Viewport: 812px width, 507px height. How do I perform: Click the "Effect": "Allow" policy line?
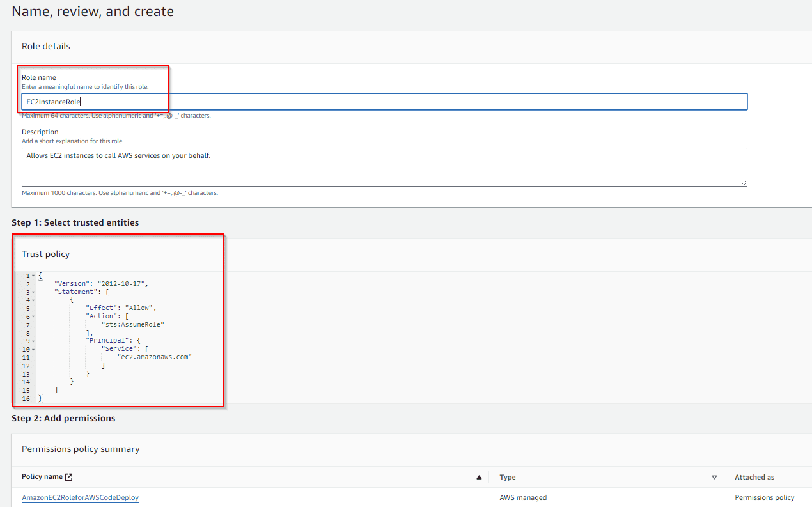[x=121, y=308]
